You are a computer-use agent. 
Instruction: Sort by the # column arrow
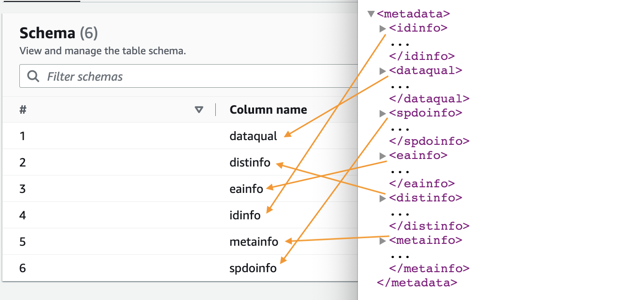click(x=199, y=110)
